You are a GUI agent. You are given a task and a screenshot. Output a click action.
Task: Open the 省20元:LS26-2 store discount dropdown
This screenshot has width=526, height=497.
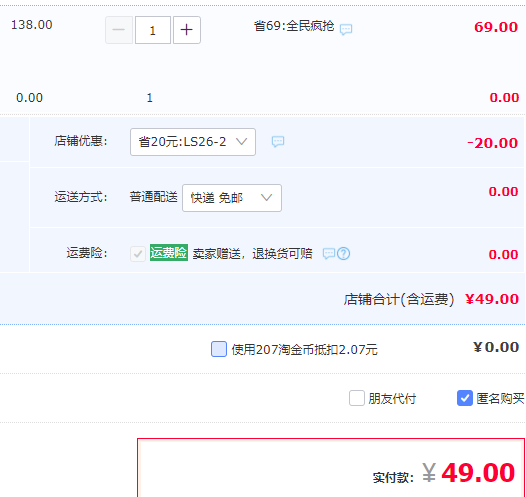tap(193, 142)
